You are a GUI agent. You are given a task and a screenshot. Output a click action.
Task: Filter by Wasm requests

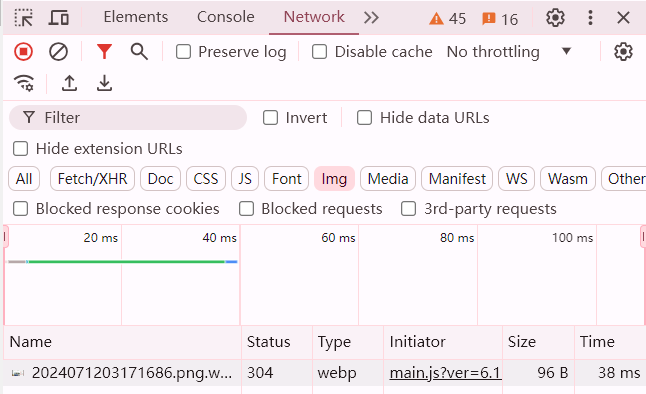pyautogui.click(x=568, y=179)
